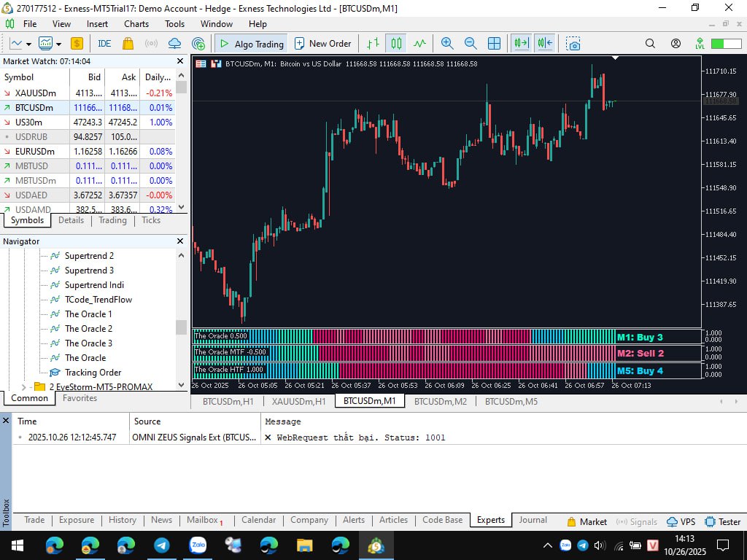
Task: Switch to Ticks tab in Market Watch
Action: coord(151,220)
